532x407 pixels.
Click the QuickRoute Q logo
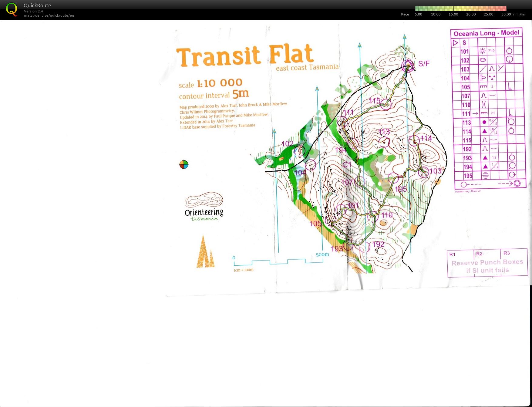coord(12,9)
